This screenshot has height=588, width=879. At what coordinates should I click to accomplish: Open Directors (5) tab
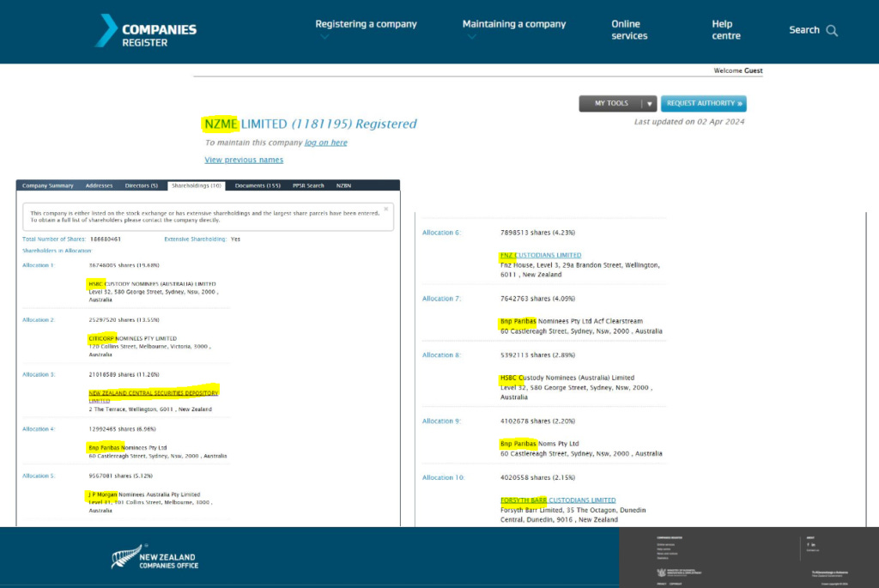(x=142, y=185)
